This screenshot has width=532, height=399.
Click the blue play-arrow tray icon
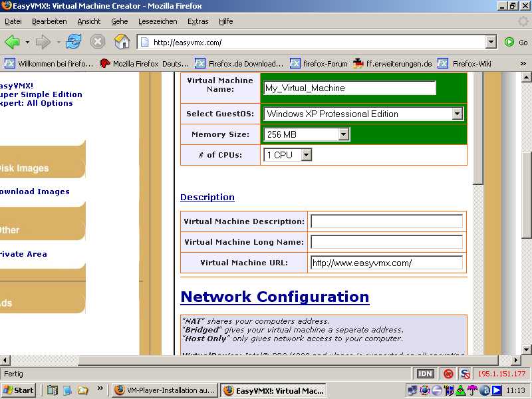point(496,390)
